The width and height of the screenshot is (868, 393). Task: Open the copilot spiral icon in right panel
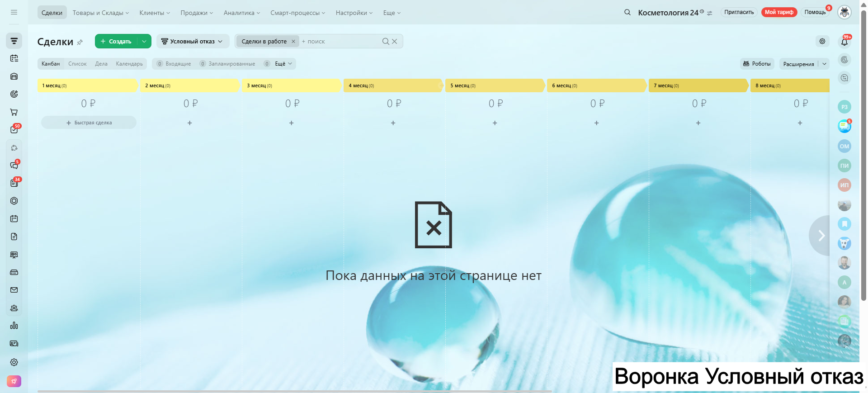point(844,60)
